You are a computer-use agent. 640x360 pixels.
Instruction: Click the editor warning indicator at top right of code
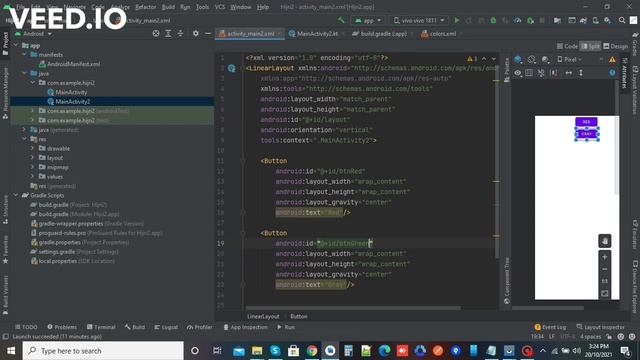pyautogui.click(x=472, y=59)
